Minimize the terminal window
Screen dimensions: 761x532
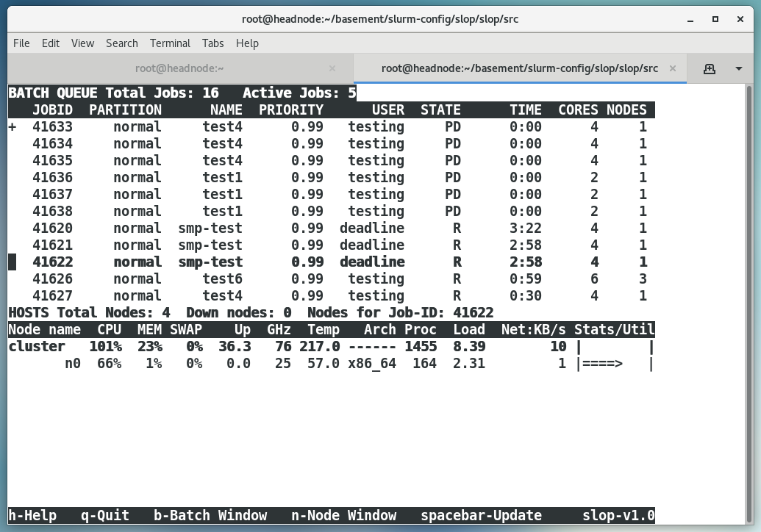690,19
